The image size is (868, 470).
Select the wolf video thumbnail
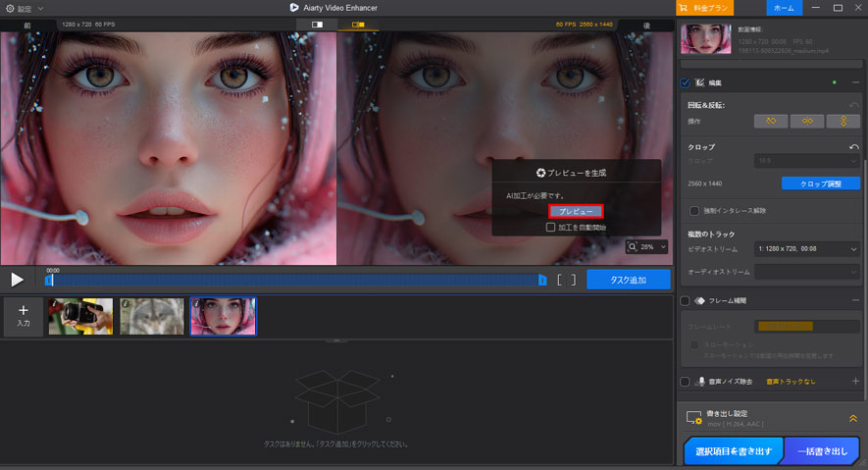click(152, 317)
